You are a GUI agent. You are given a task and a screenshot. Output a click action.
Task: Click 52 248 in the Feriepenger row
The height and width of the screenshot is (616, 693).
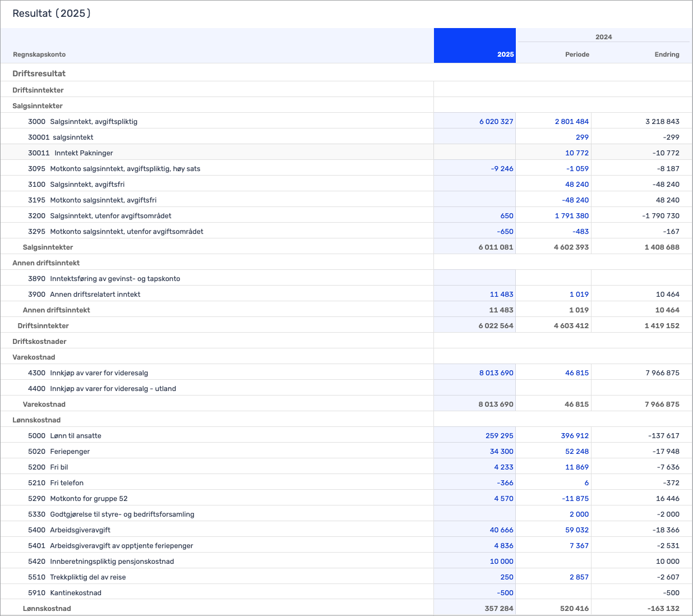tap(577, 452)
